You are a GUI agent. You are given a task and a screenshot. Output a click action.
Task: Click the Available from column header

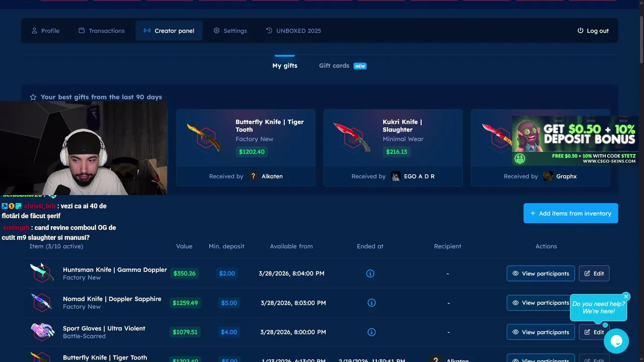coord(291,246)
